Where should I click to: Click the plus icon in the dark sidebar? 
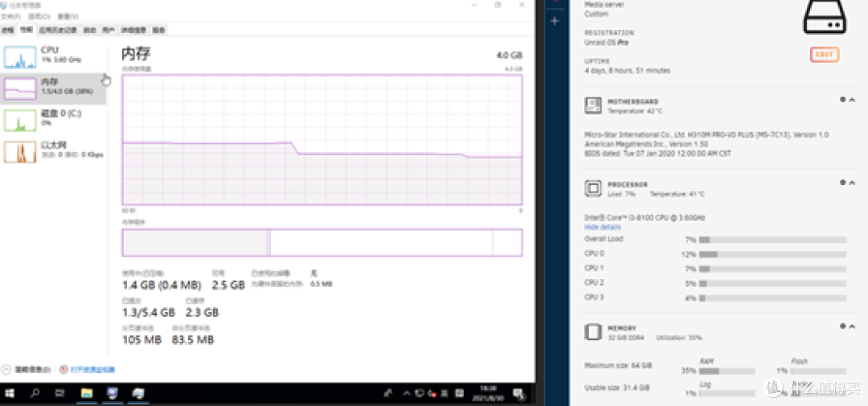(555, 21)
